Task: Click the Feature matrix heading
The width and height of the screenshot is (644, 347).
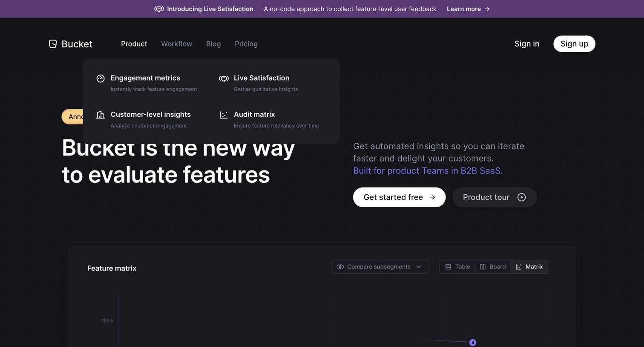Action: (x=112, y=268)
